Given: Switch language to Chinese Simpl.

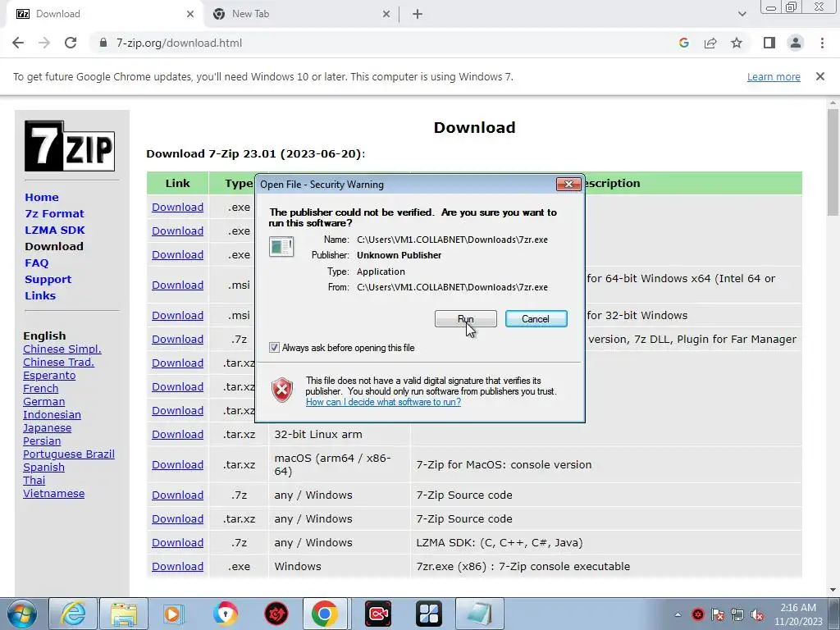Looking at the screenshot, I should pyautogui.click(x=62, y=349).
